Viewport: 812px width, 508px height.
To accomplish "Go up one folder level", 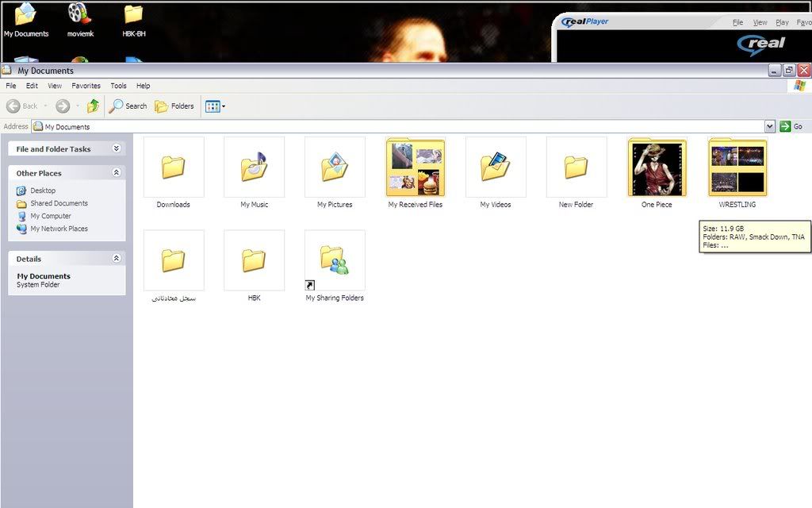I will coord(94,106).
